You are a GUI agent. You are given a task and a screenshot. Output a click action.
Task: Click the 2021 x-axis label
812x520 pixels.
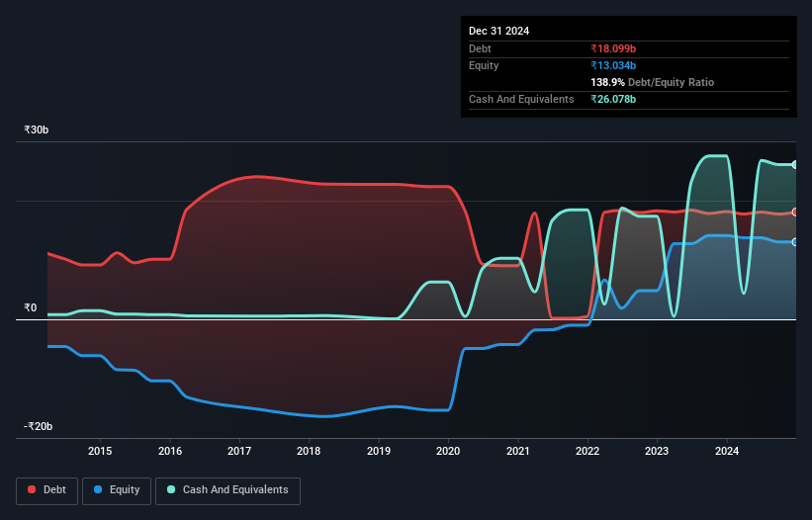click(518, 451)
